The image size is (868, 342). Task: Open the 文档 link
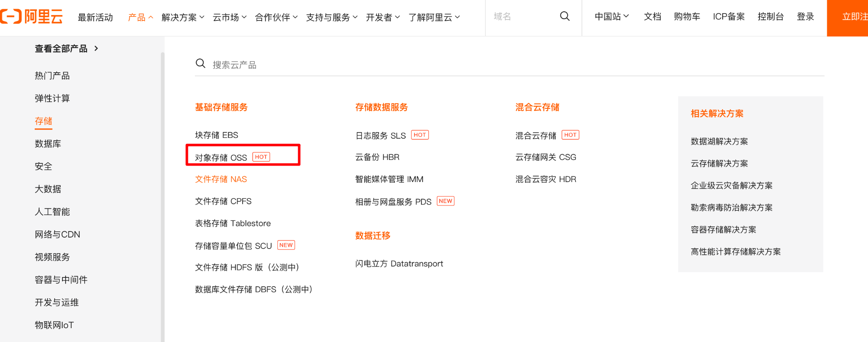[x=652, y=16]
